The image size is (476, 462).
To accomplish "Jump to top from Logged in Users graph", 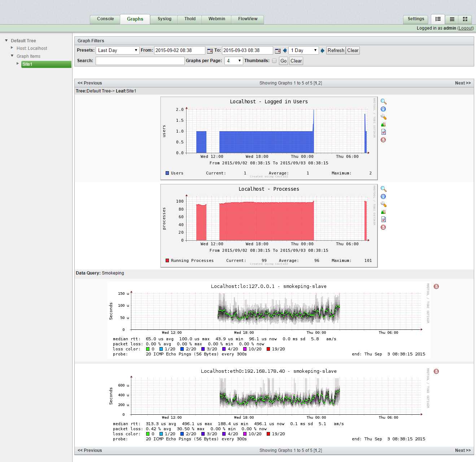I will point(383,140).
